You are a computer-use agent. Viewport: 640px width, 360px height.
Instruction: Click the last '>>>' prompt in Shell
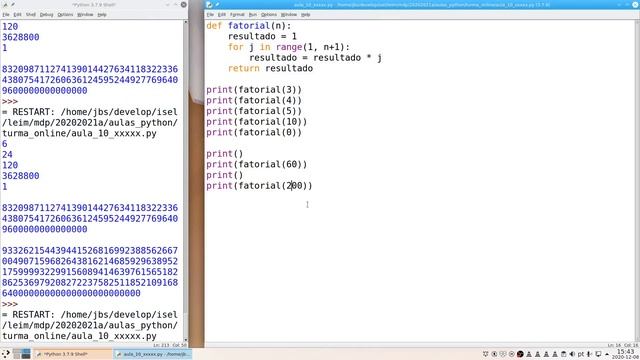pyautogui.click(x=10, y=304)
